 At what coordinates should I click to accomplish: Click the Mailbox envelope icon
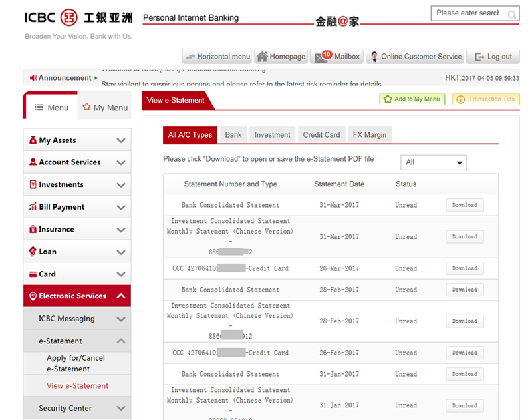[x=321, y=57]
